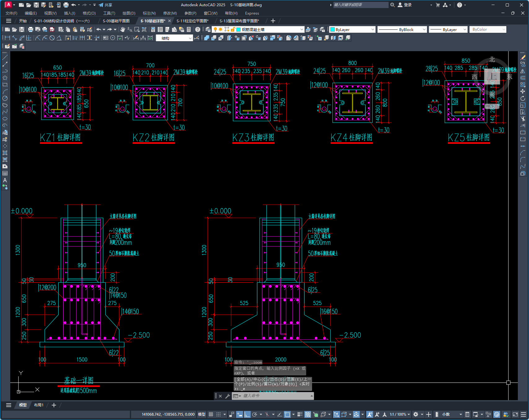This screenshot has width=529, height=420.
Task: Toggle ortho mode in status bar
Action: (247, 414)
